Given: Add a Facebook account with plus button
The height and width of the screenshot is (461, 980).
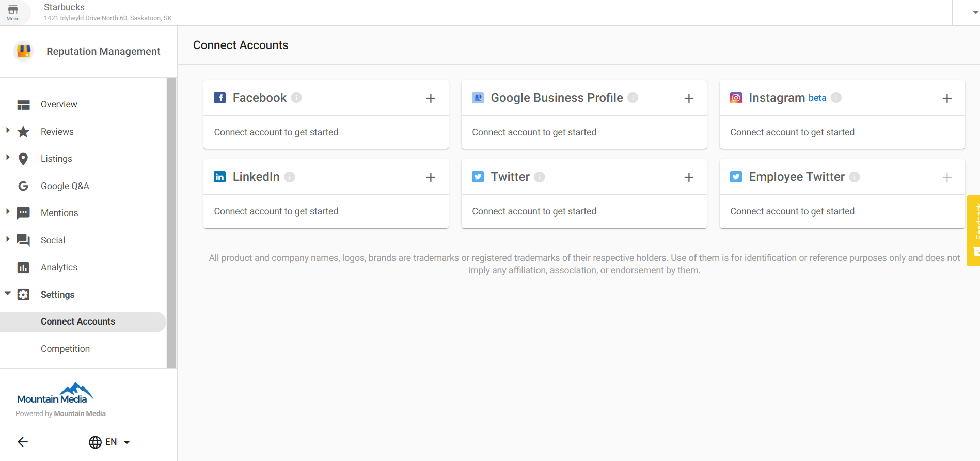Looking at the screenshot, I should 431,98.
